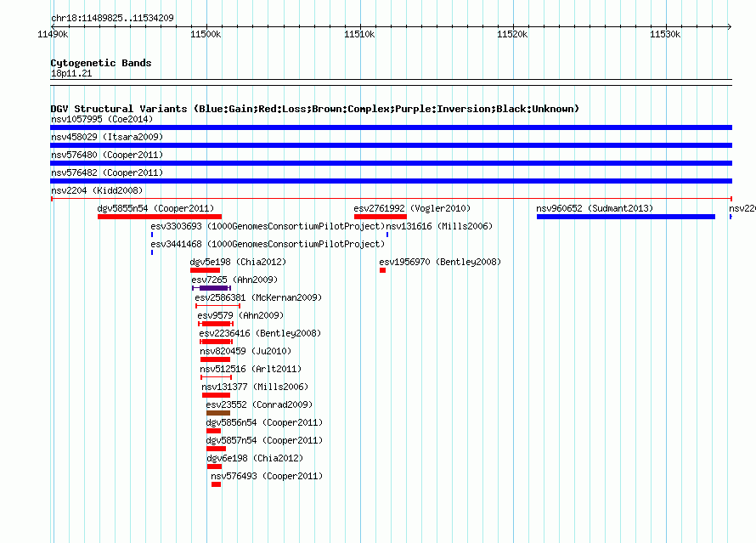Select the brown esv23552 (Conrad2009) complex bar

pyautogui.click(x=218, y=413)
